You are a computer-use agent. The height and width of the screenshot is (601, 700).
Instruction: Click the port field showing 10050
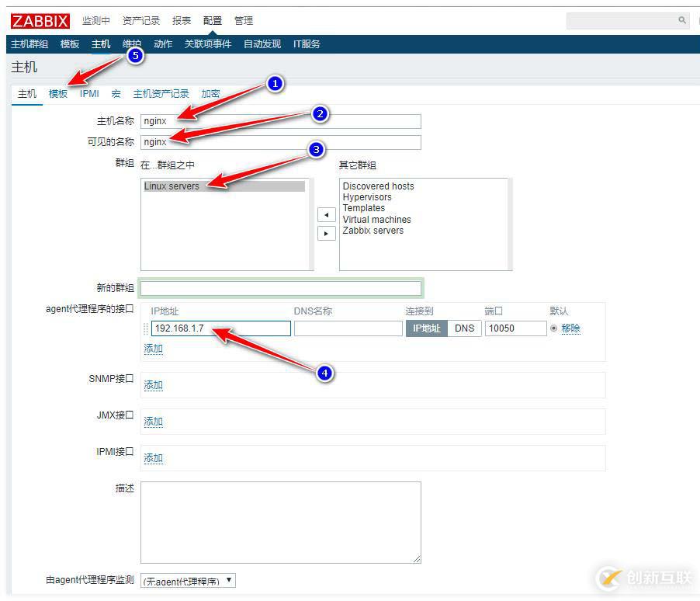pyautogui.click(x=515, y=328)
